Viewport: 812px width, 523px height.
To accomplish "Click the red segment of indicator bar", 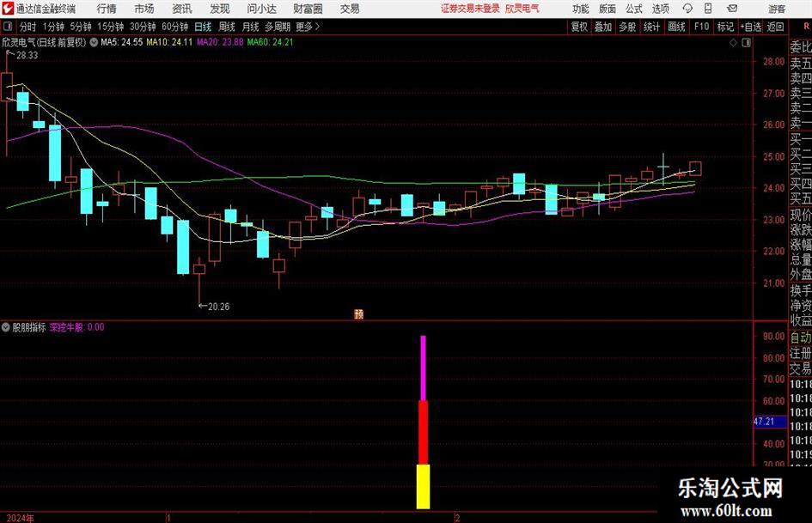I will 423,432.
